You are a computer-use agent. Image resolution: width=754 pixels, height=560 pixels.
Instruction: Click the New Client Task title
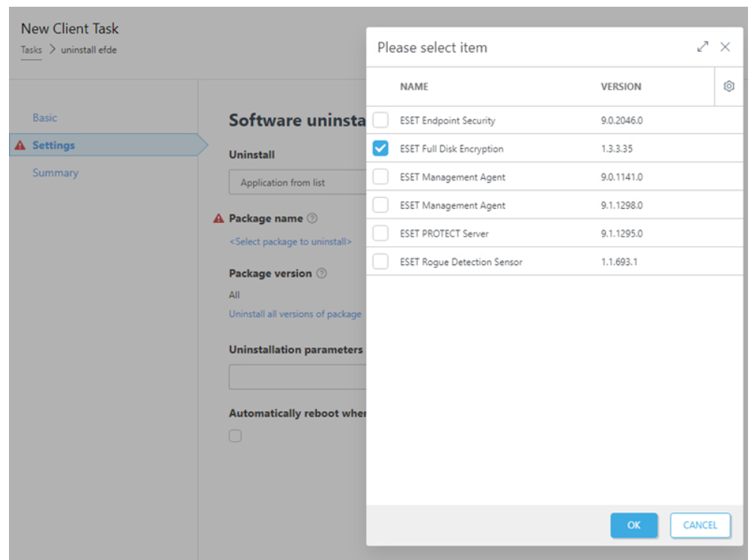pos(70,29)
